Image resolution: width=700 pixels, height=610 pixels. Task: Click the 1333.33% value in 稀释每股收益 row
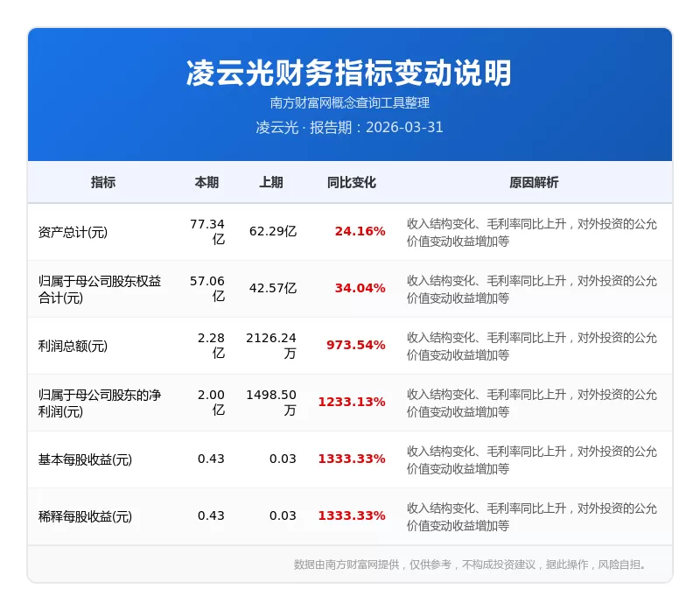(x=352, y=515)
